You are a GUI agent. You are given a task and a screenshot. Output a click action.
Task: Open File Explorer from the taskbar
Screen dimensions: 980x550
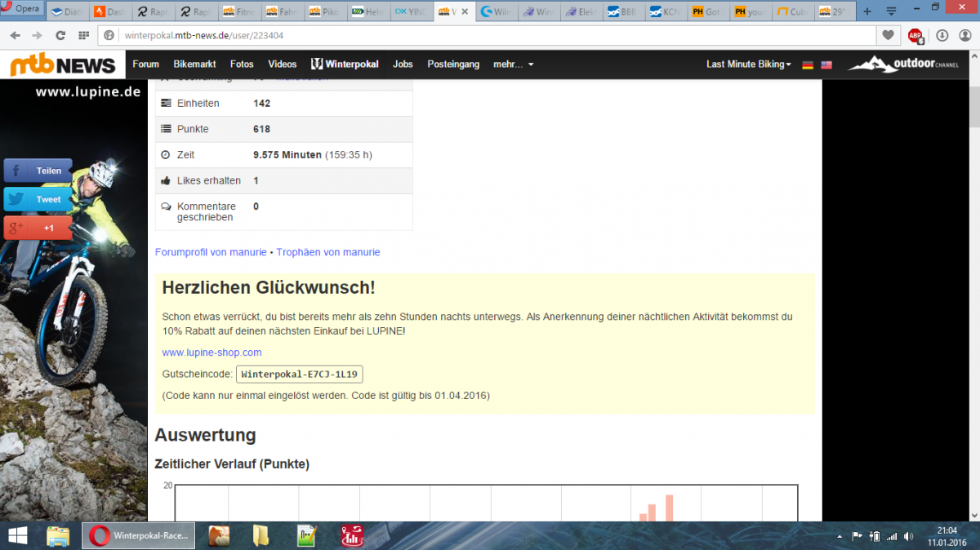[58, 535]
